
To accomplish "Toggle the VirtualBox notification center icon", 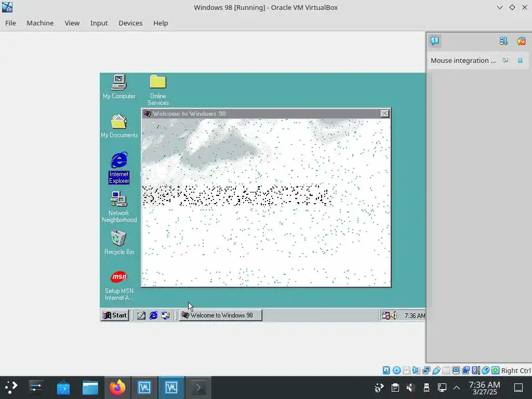I will coord(435,41).
